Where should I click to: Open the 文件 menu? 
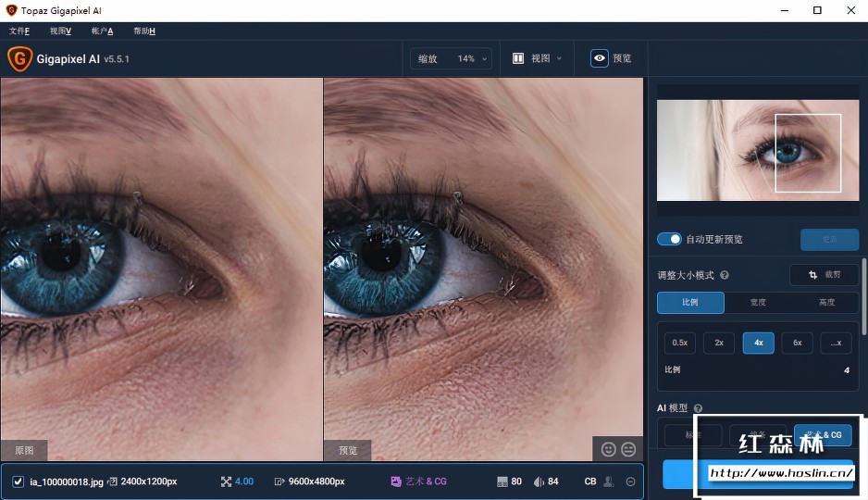pyautogui.click(x=19, y=31)
